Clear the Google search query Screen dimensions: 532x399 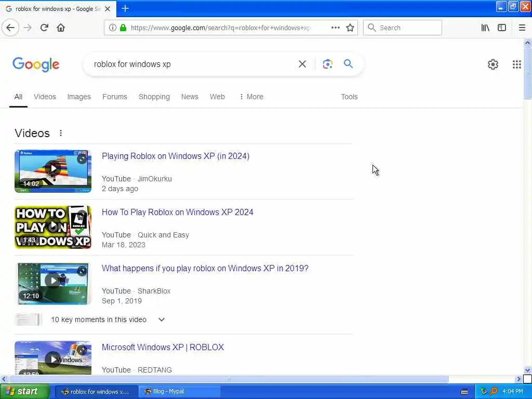[x=302, y=64]
